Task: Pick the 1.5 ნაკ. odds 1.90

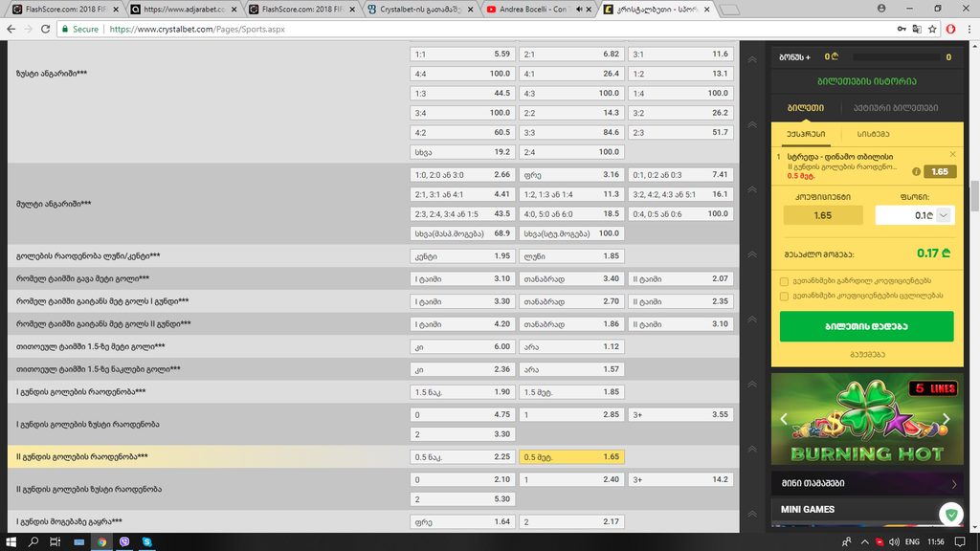Action: click(462, 392)
